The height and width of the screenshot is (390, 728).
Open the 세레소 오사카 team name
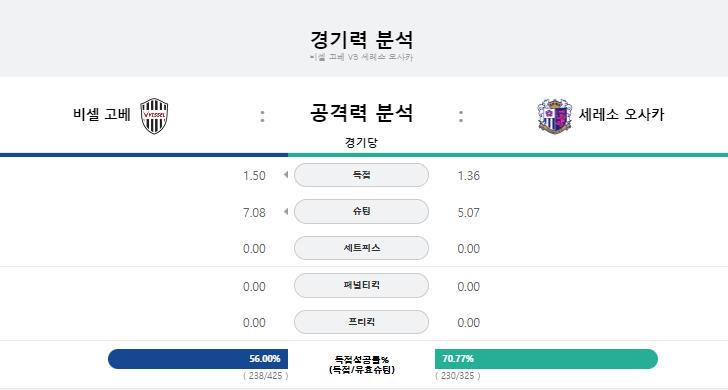[x=622, y=114]
